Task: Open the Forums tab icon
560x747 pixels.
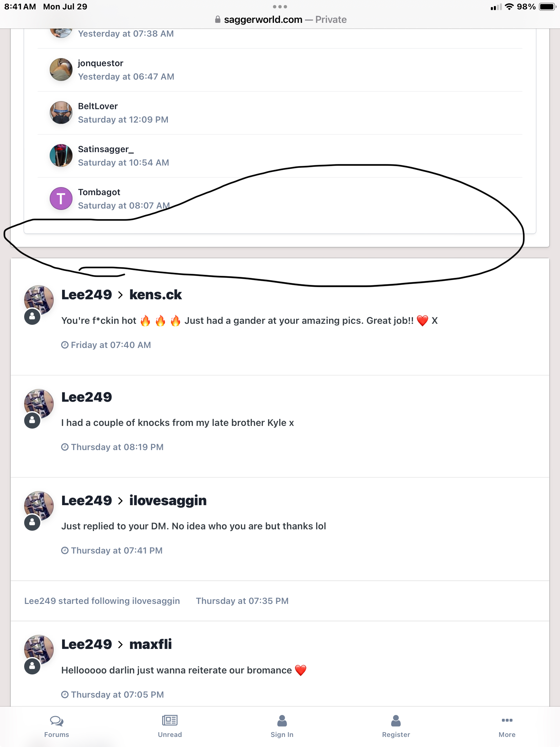Action: click(56, 721)
